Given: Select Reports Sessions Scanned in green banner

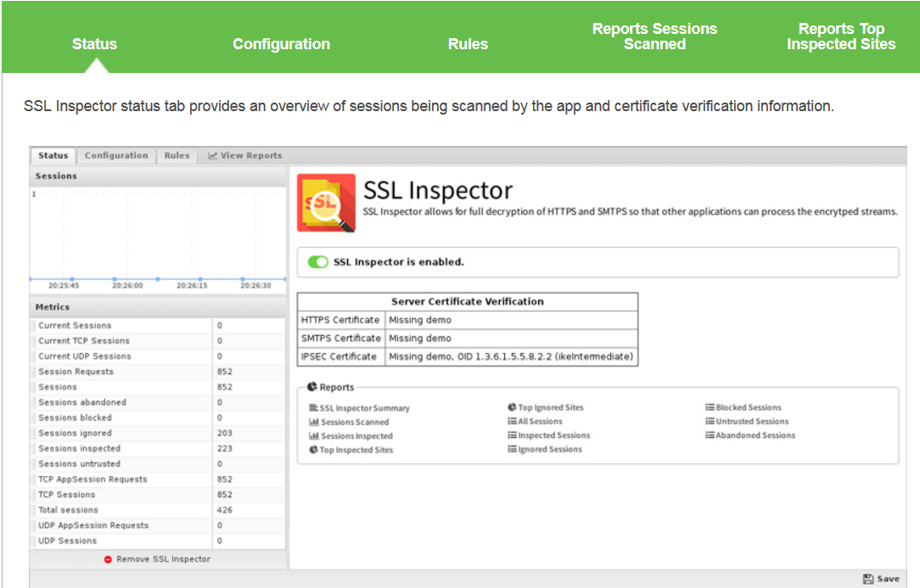Looking at the screenshot, I should (654, 36).
